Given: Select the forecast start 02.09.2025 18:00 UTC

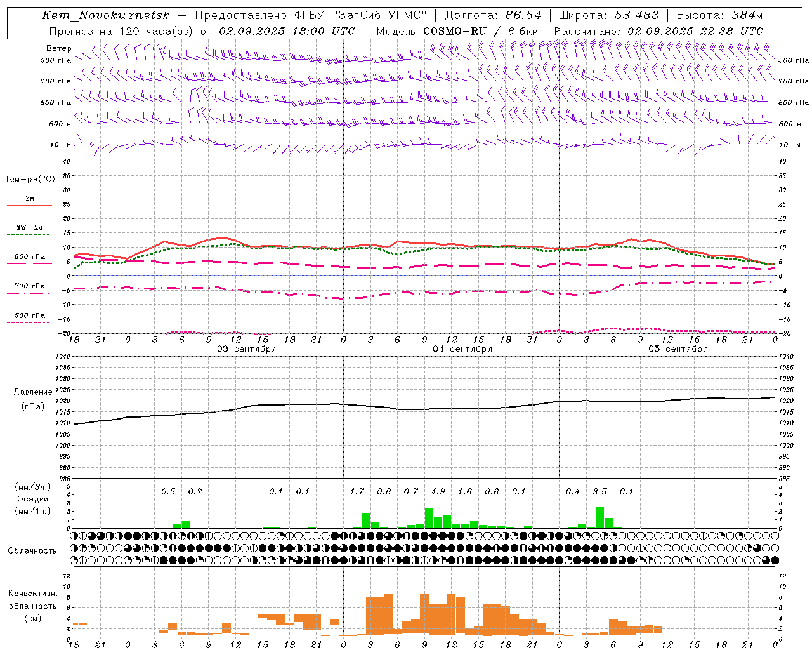Looking at the screenshot, I should tap(287, 31).
